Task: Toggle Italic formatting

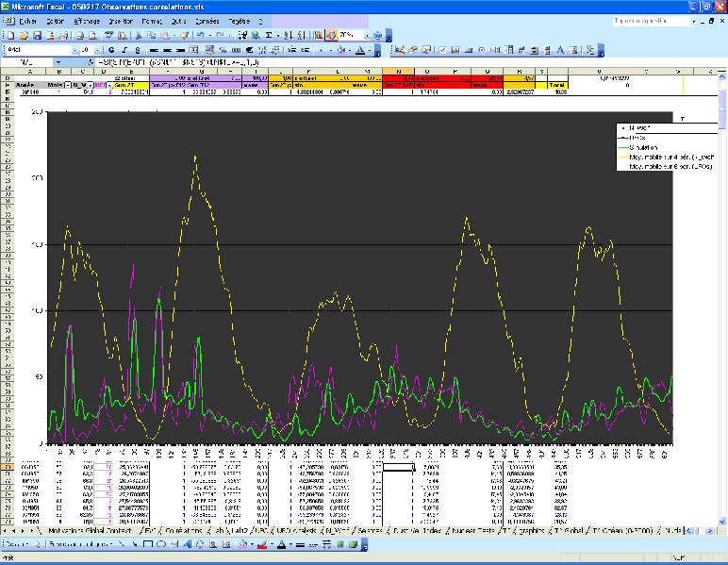Action: (x=124, y=49)
